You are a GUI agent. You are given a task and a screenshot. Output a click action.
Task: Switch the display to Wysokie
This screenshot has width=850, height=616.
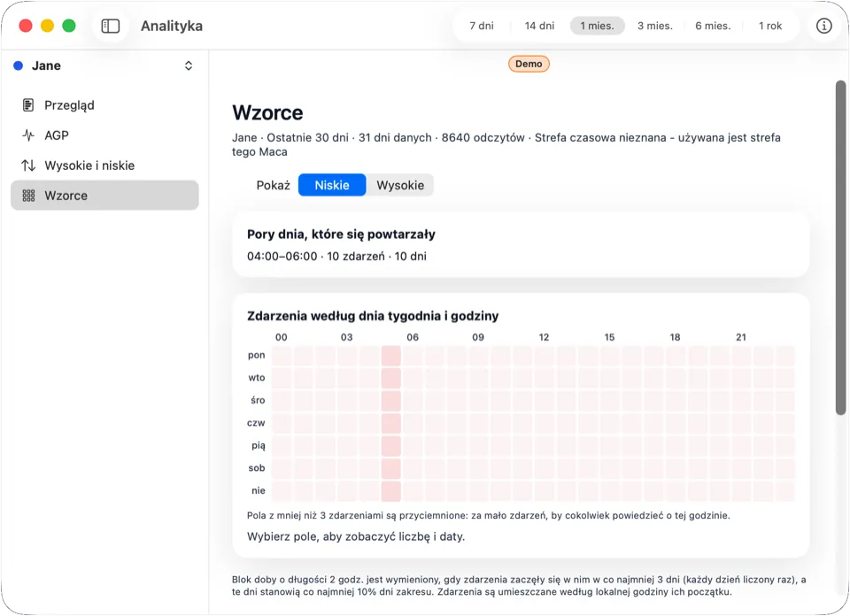tap(400, 185)
